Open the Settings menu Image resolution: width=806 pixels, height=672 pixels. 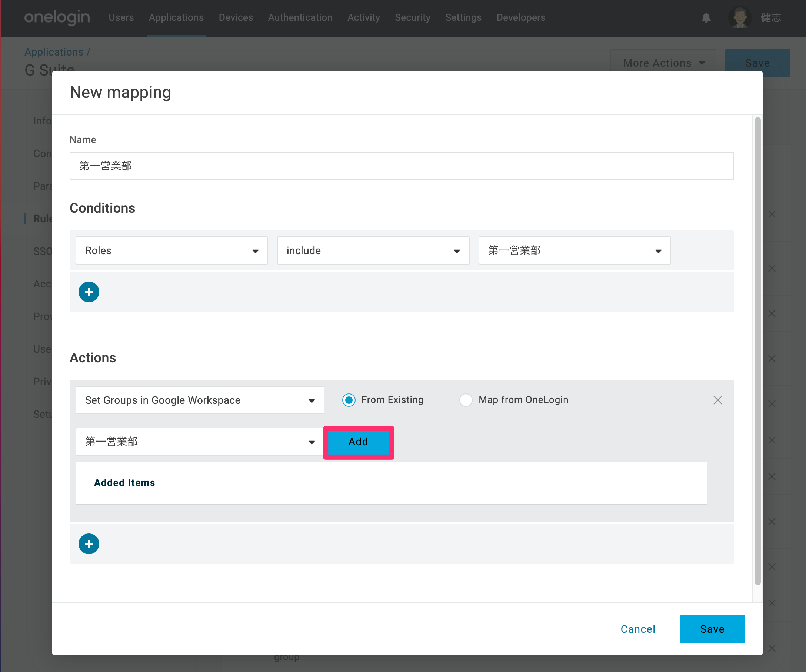pos(463,18)
